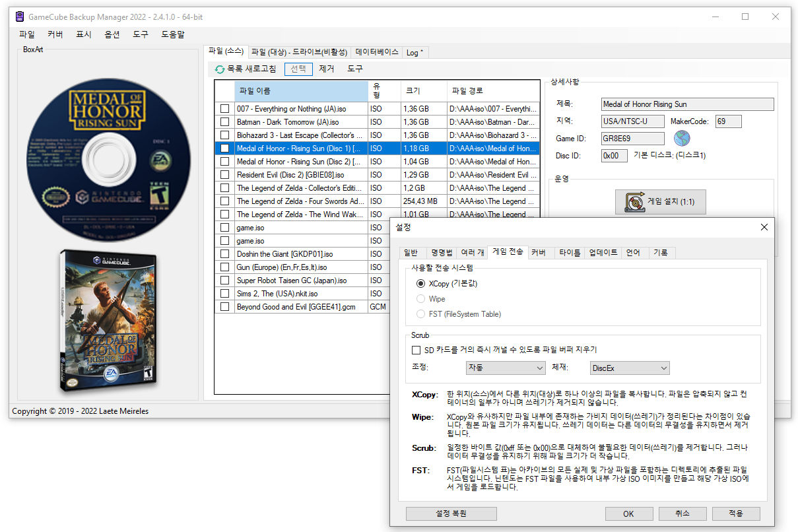Open the 여러 개 settings tab
The image size is (798, 532).
pyautogui.click(x=473, y=252)
